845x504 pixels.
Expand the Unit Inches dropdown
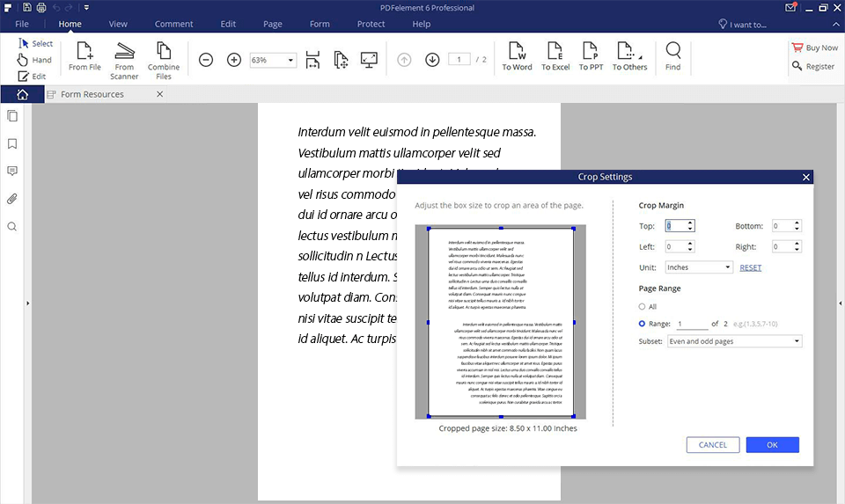(699, 267)
